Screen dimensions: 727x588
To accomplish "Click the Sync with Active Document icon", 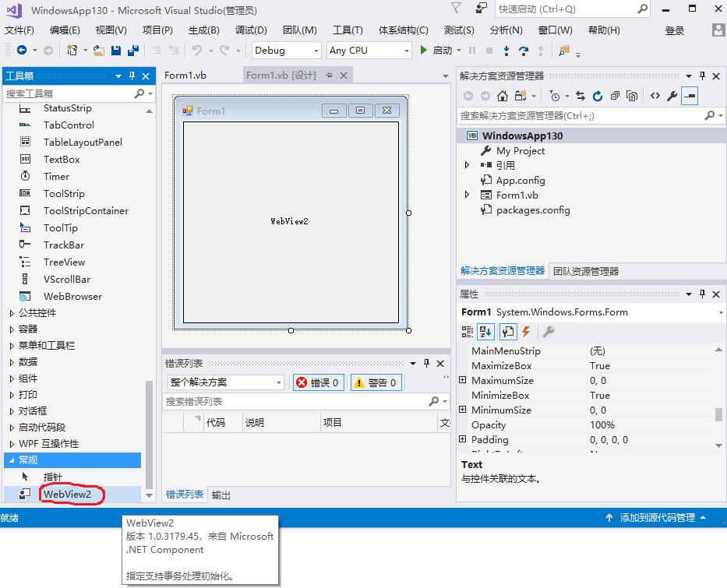I will pos(581,96).
